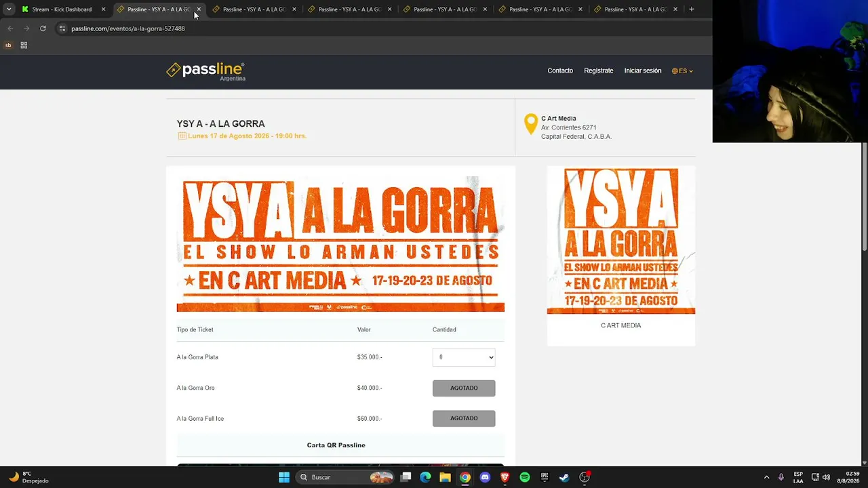Click Iniciar sesión
The width and height of the screenshot is (868, 488).
(642, 70)
